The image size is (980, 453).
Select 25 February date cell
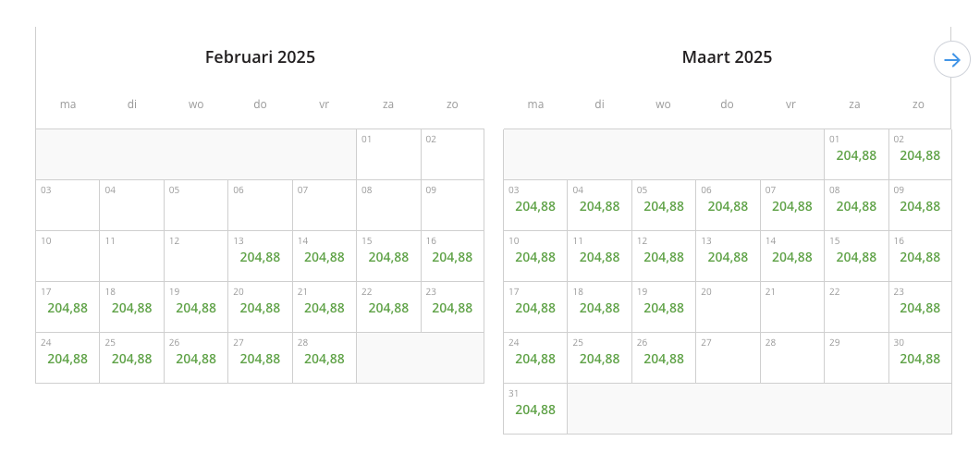pos(132,358)
